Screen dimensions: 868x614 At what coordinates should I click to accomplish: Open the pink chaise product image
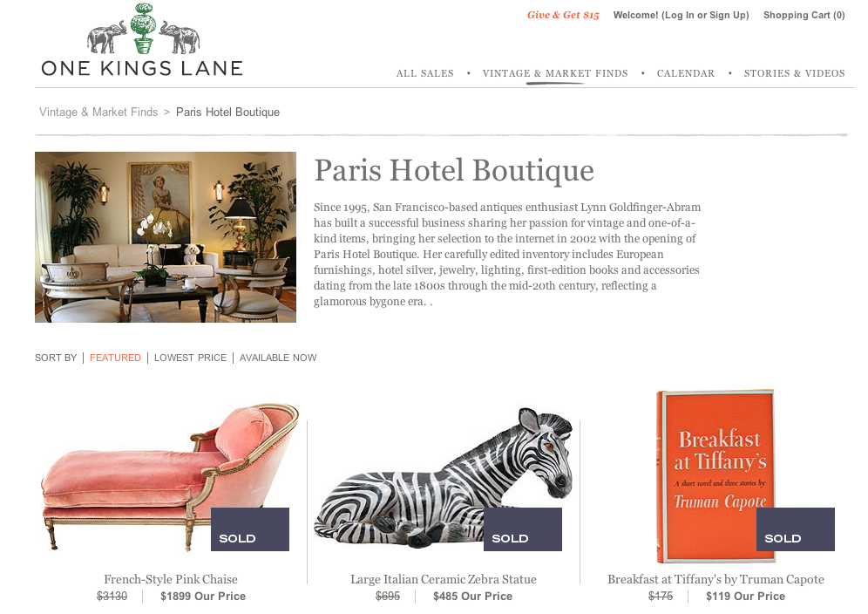click(x=170, y=476)
